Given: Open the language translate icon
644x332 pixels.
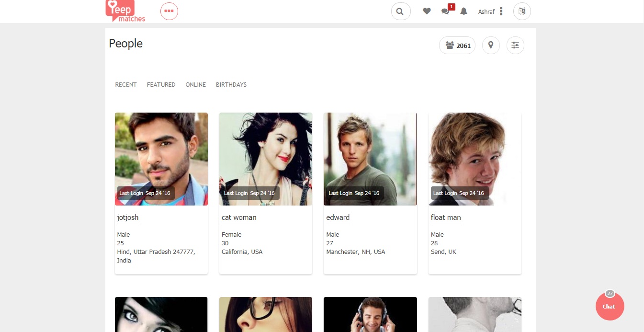Looking at the screenshot, I should [x=522, y=11].
